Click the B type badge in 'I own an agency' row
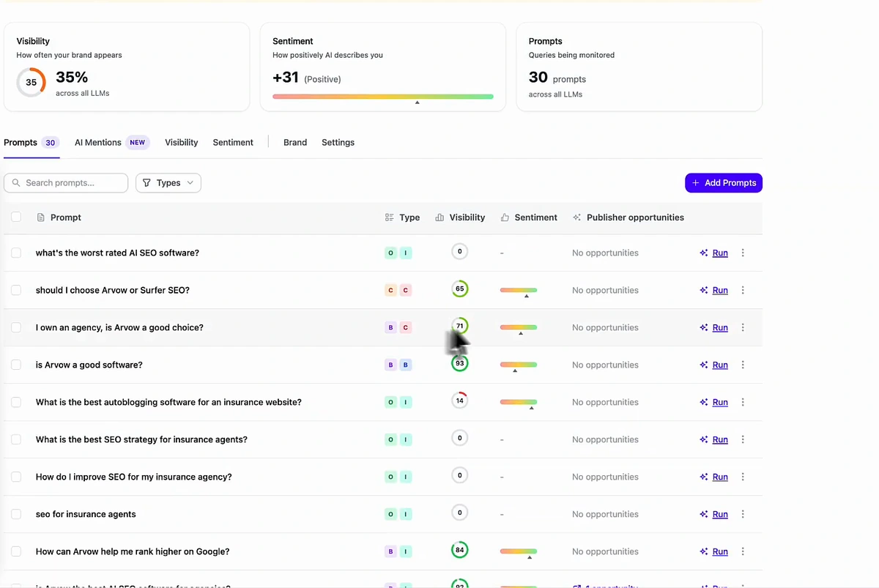The height and width of the screenshot is (588, 879). point(390,327)
